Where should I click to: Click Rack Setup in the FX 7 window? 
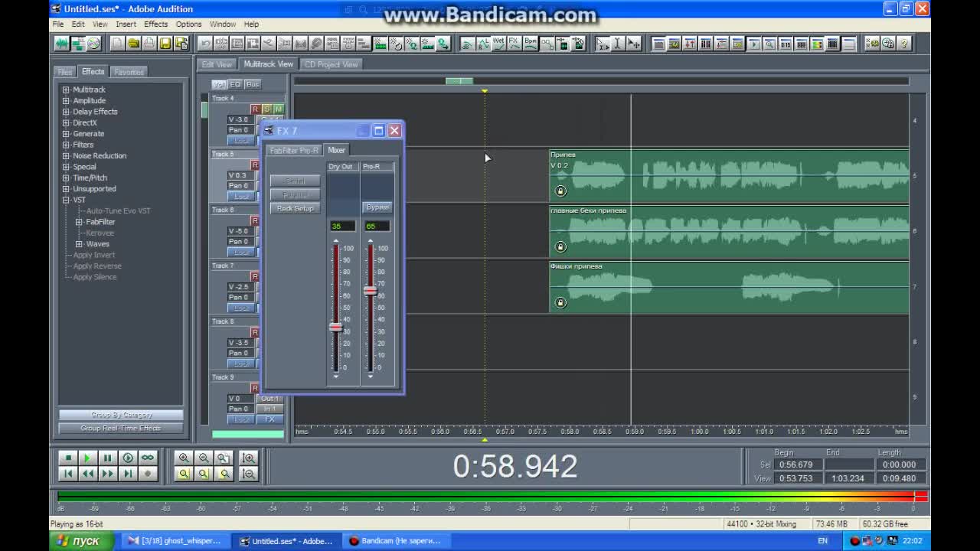pyautogui.click(x=296, y=209)
